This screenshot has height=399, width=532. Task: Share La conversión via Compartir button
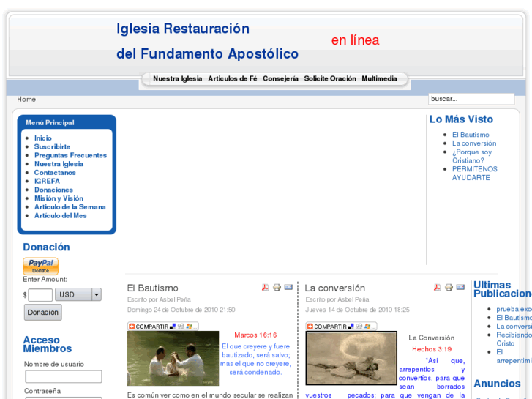[x=341, y=327]
